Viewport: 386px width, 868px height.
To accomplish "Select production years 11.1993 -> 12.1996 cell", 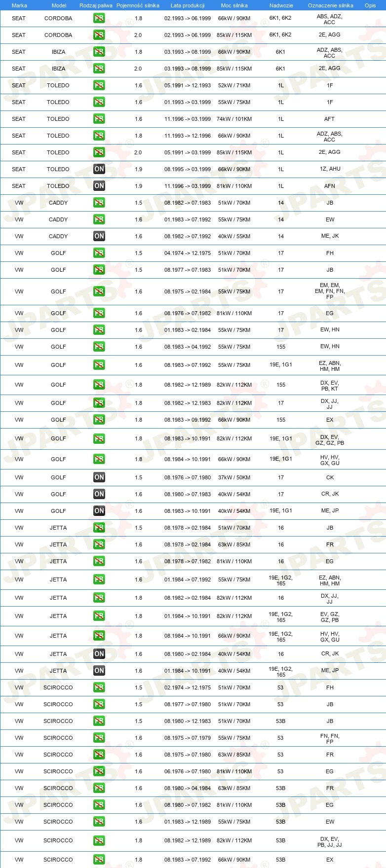I will pyautogui.click(x=188, y=136).
